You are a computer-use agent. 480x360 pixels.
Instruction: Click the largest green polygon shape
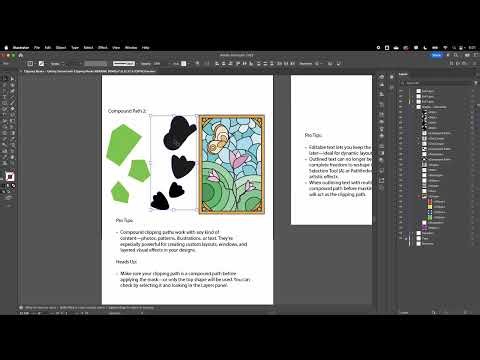tap(123, 145)
